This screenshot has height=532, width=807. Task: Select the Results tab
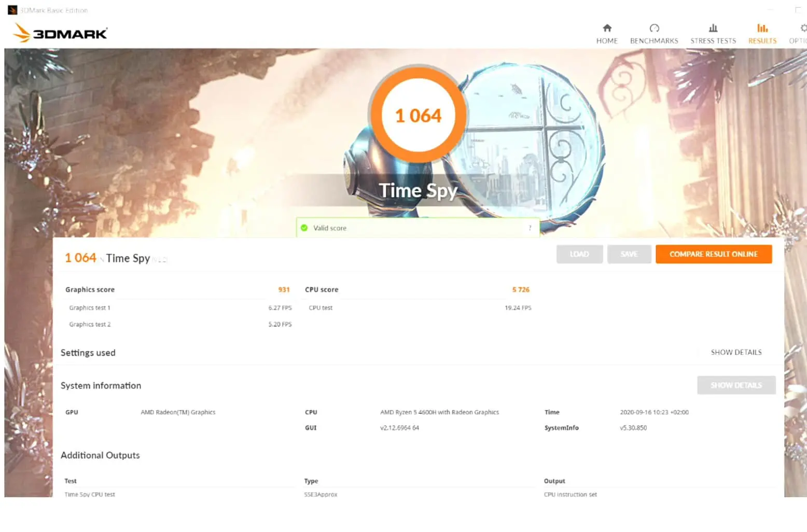click(762, 34)
